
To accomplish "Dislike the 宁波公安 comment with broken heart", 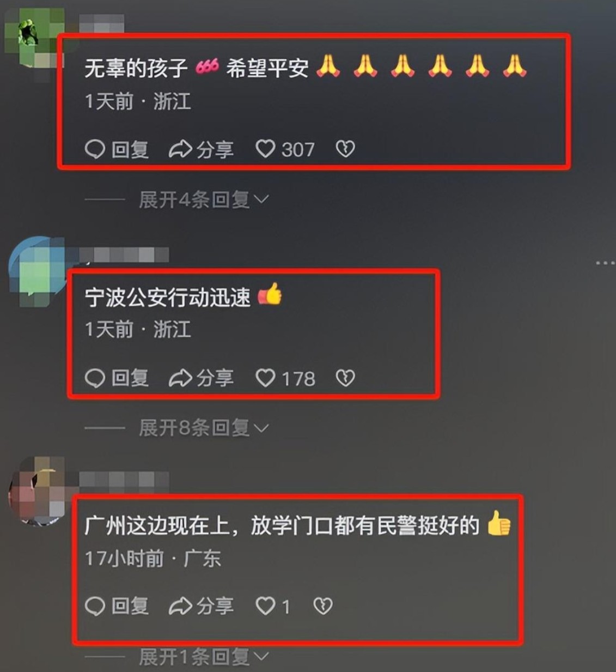I will (345, 378).
